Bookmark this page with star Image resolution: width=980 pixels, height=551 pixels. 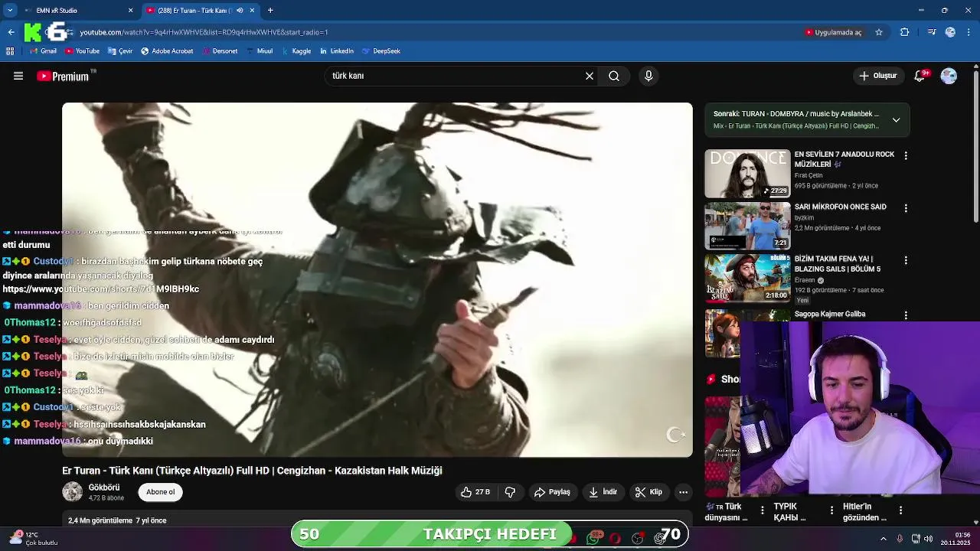click(879, 32)
